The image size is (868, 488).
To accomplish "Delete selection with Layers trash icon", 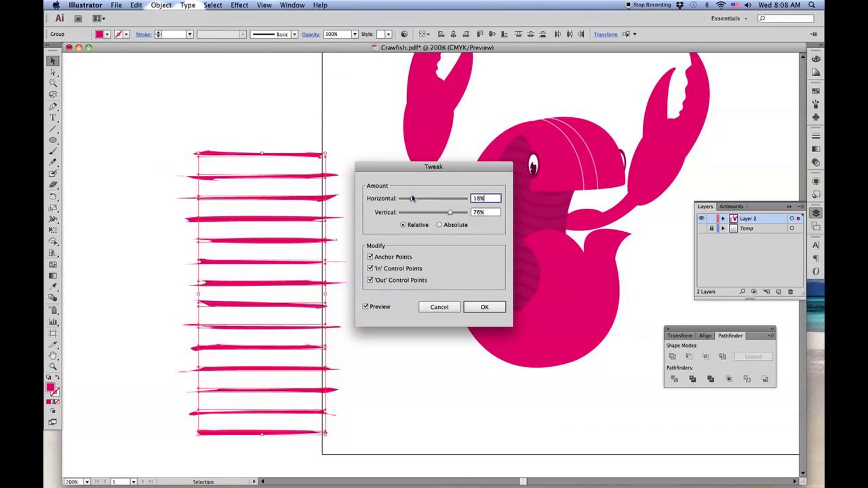I will (x=791, y=292).
